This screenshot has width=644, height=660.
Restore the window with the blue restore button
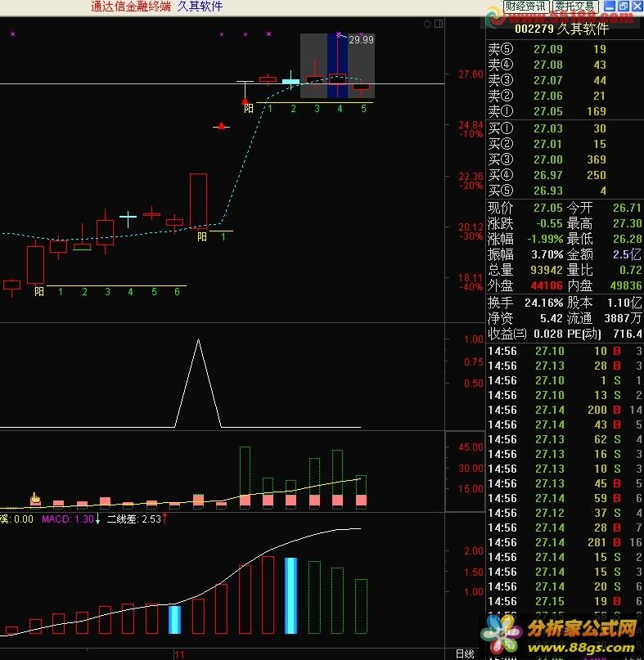(624, 6)
